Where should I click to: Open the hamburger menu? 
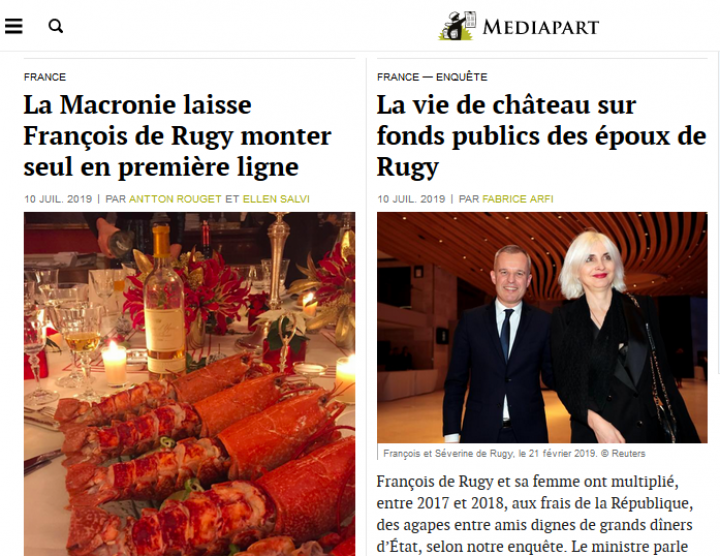point(14,26)
